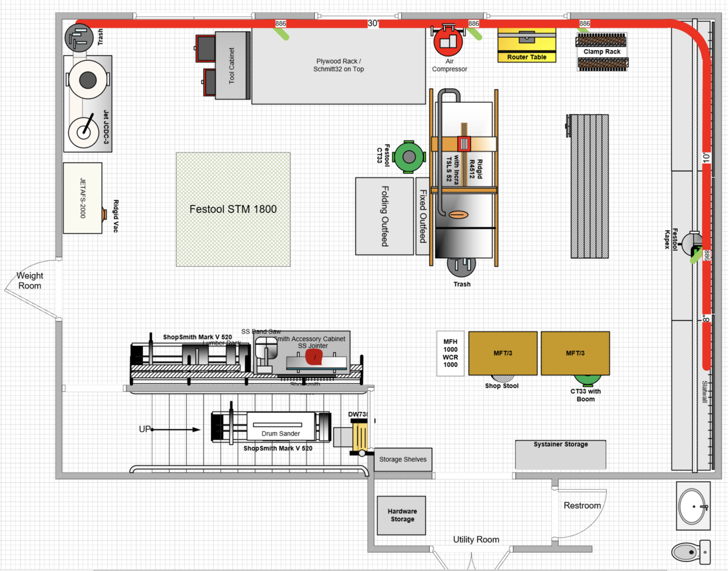Select the yellow Router Table

coord(527,44)
